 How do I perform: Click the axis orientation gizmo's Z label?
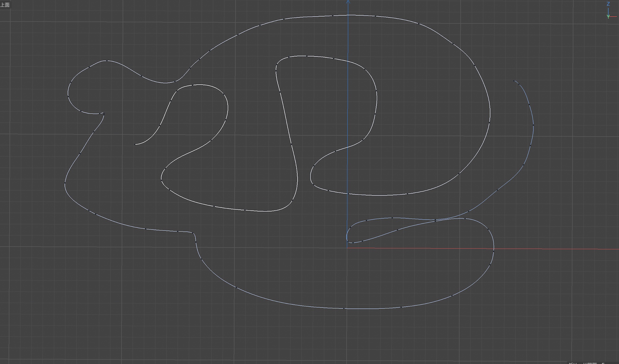click(608, 4)
